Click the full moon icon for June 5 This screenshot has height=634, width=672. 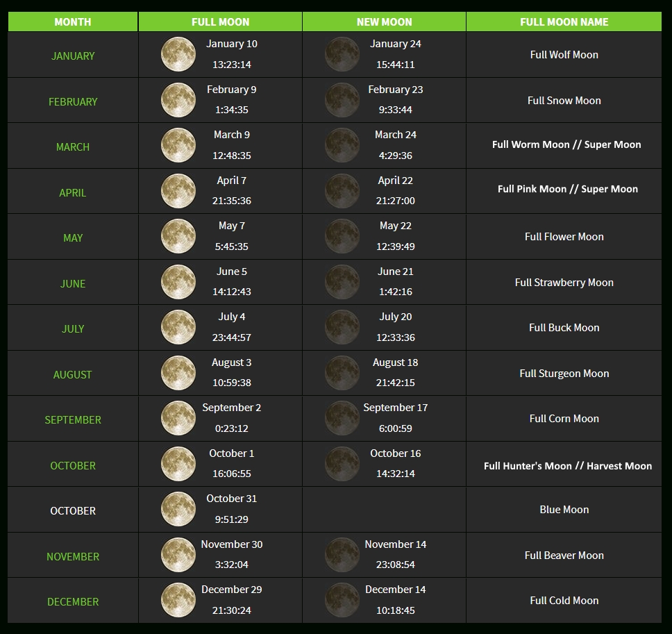178,282
